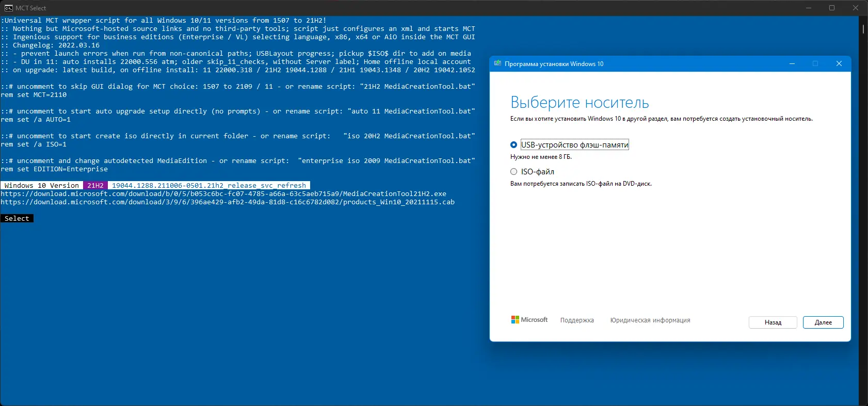
Task: Click the 'rem set /a ISO=1' line
Action: pos(34,144)
